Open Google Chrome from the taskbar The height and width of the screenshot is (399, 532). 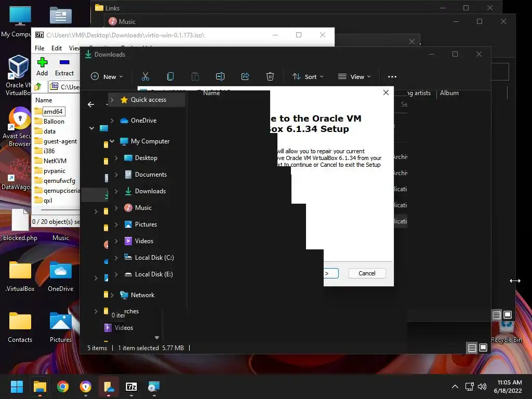63,387
